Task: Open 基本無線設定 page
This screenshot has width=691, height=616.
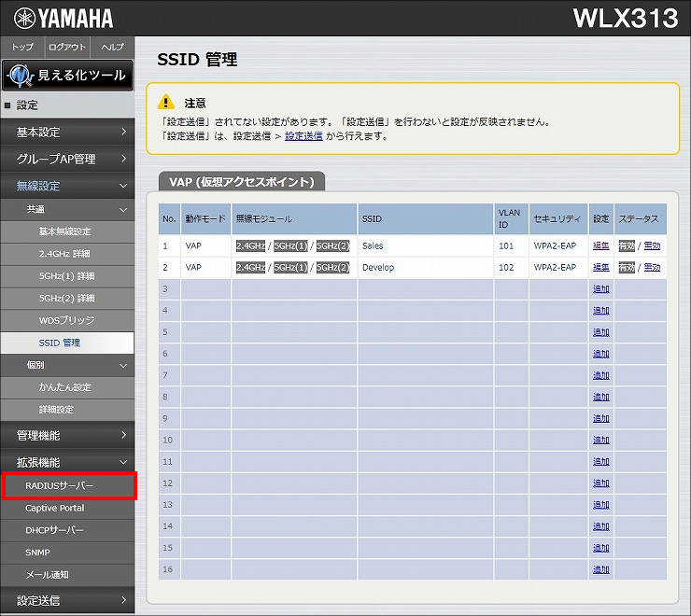Action: point(67,231)
